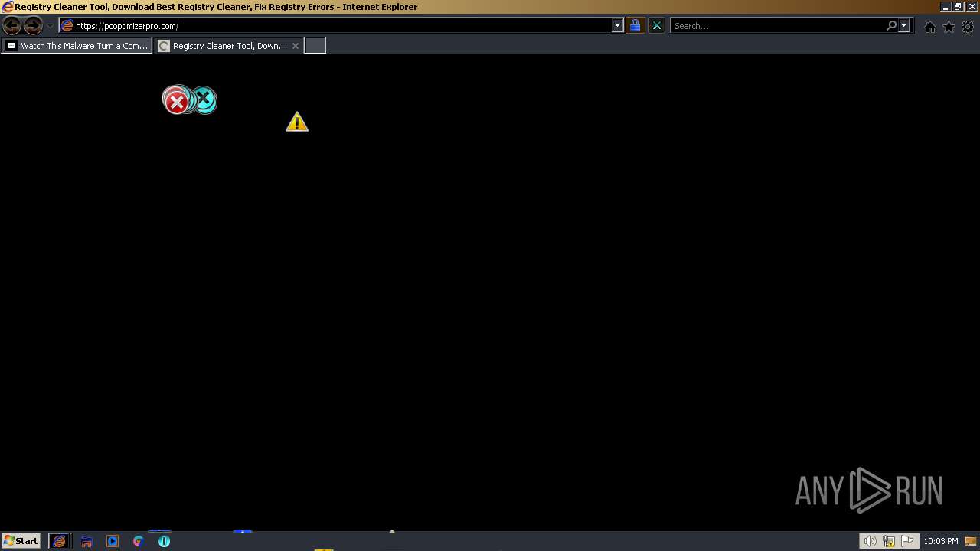This screenshot has width=980, height=551.
Task: Click inside the Search... box
Action: [x=777, y=26]
